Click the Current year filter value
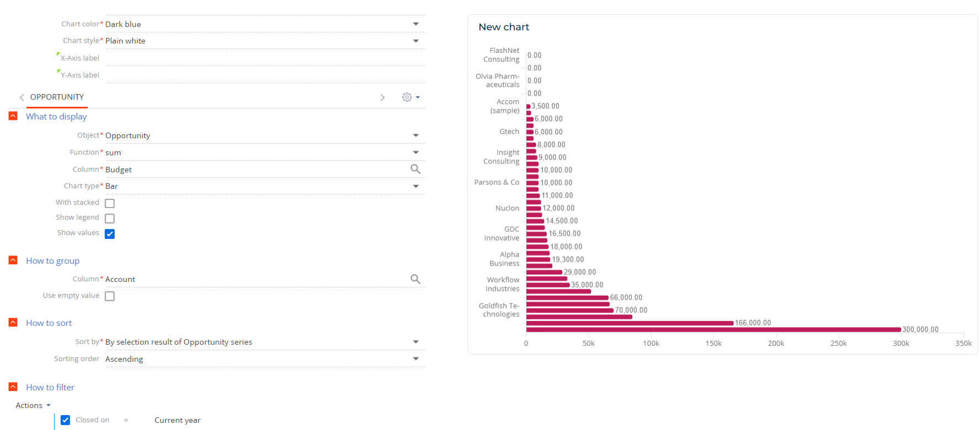Image resolution: width=980 pixels, height=430 pixels. (x=177, y=420)
